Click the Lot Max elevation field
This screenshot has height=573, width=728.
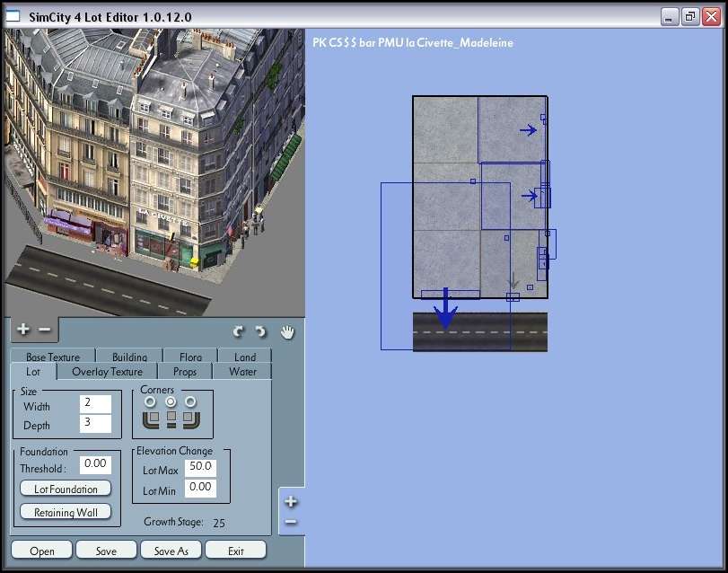(x=200, y=467)
